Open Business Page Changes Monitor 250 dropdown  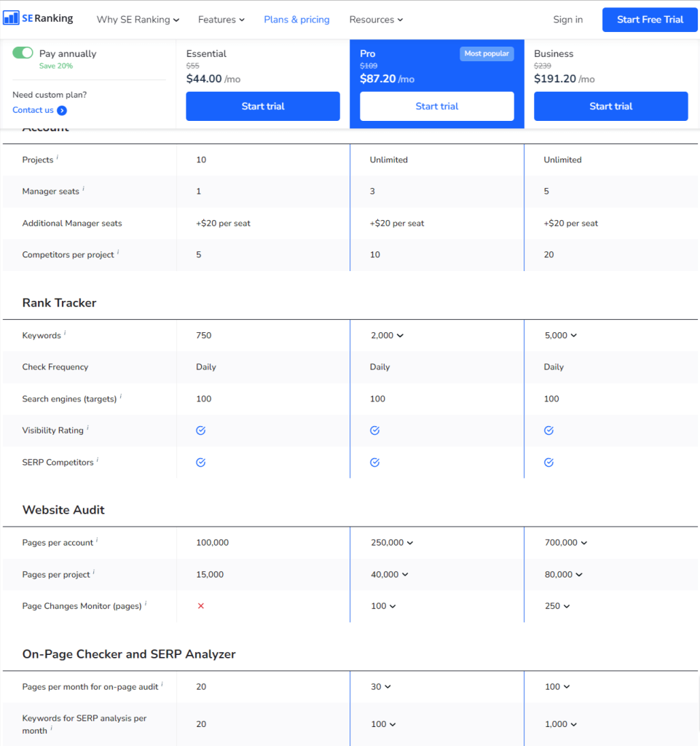(x=557, y=606)
